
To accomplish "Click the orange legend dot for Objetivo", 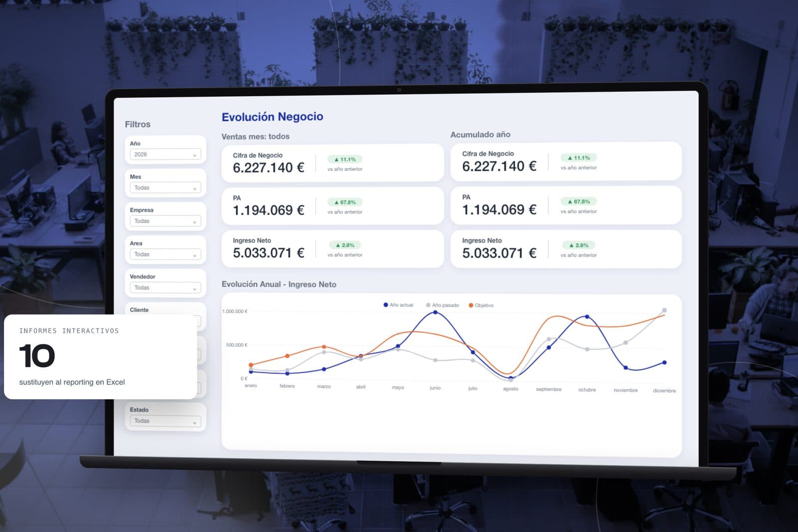I will (x=471, y=305).
